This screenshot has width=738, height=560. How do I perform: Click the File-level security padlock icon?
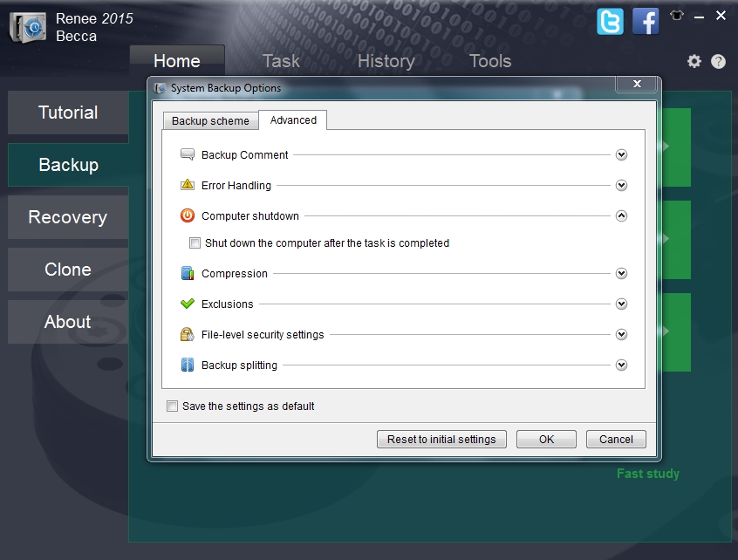187,334
